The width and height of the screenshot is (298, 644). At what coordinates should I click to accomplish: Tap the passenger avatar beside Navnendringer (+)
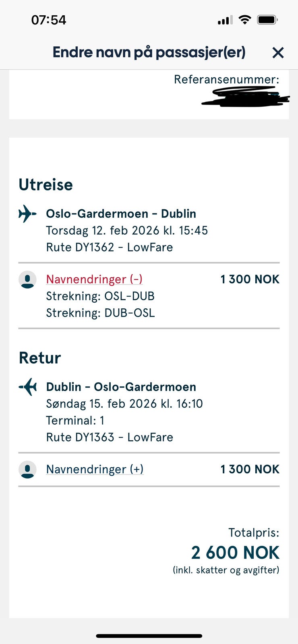(27, 469)
